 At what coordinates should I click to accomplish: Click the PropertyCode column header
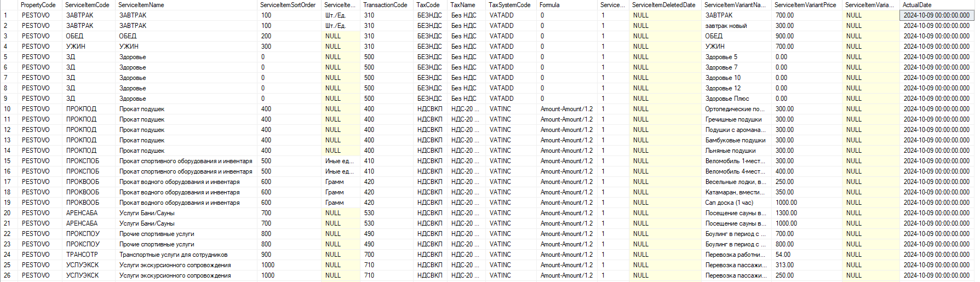[38, 5]
